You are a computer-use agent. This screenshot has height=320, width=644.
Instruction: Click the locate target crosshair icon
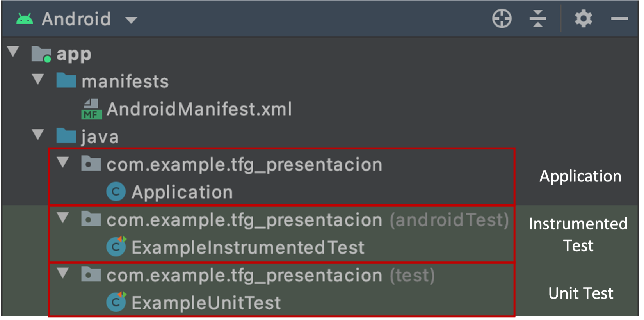502,19
